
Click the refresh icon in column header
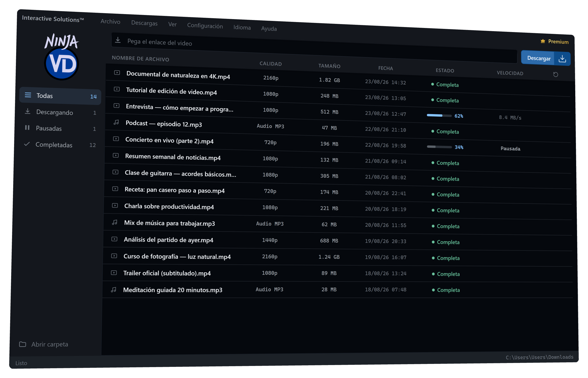point(555,74)
